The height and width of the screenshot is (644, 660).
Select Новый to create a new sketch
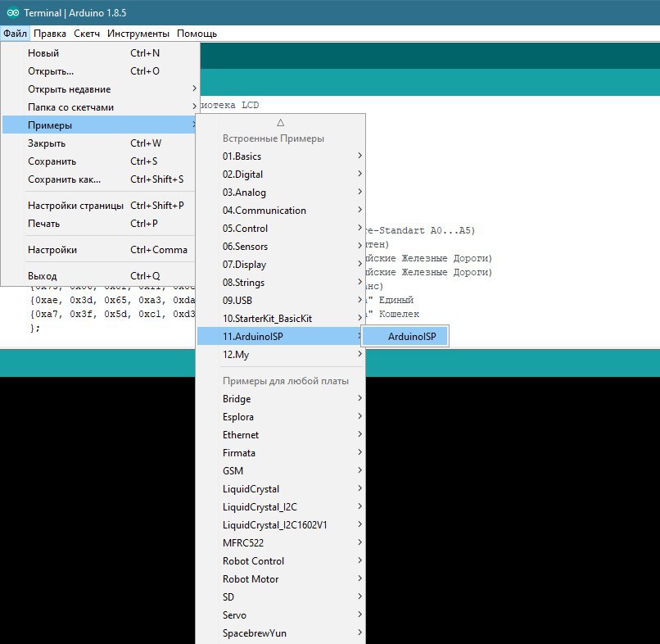(101, 53)
